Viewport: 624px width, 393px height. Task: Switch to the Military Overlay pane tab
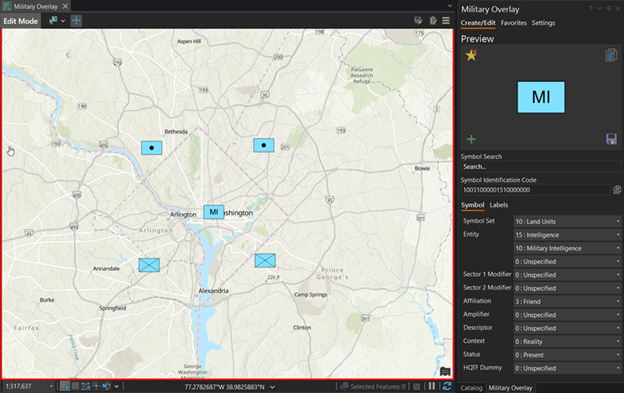click(x=510, y=388)
